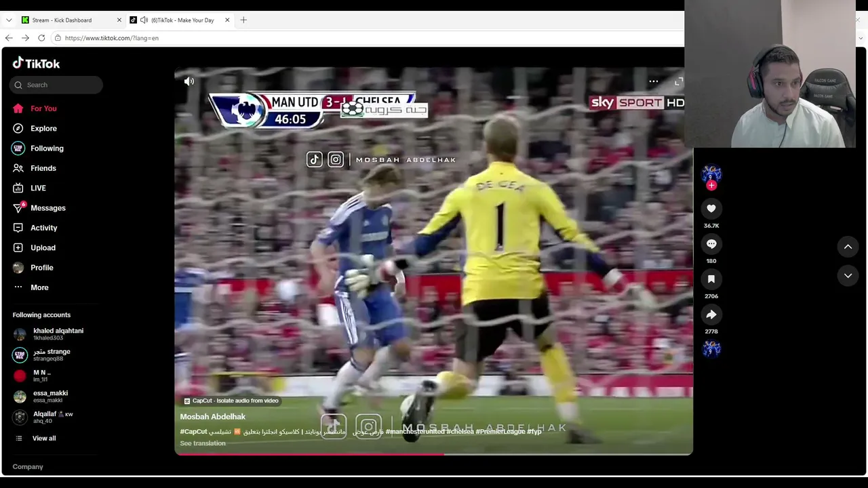Open the LIVE section

tap(29, 188)
